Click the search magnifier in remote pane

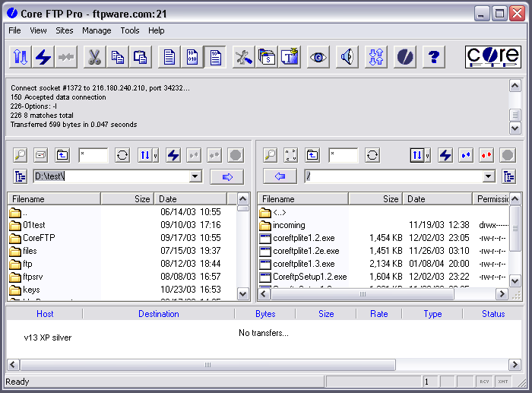(270, 155)
